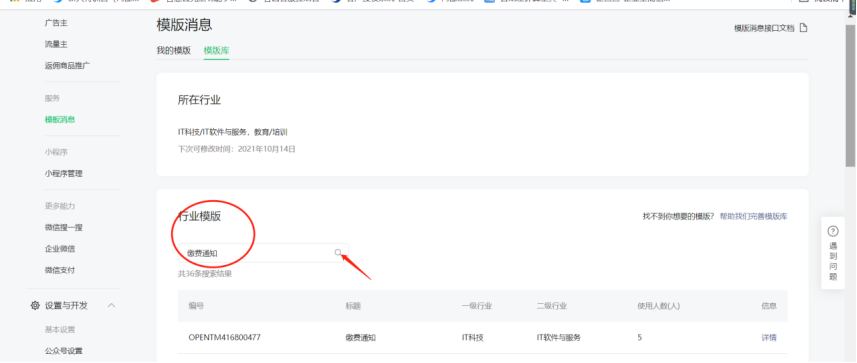Open 微信支付 in sidebar

[x=60, y=270]
